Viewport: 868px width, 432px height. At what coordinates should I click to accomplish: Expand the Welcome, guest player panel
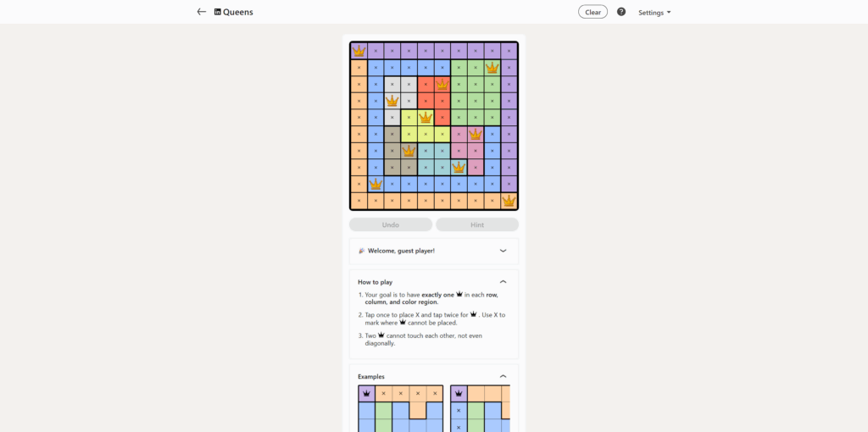[x=503, y=251]
